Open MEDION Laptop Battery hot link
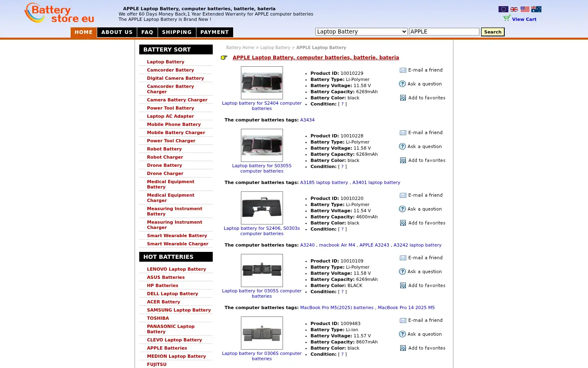Screen dimensions: 588x368 pyautogui.click(x=176, y=357)
